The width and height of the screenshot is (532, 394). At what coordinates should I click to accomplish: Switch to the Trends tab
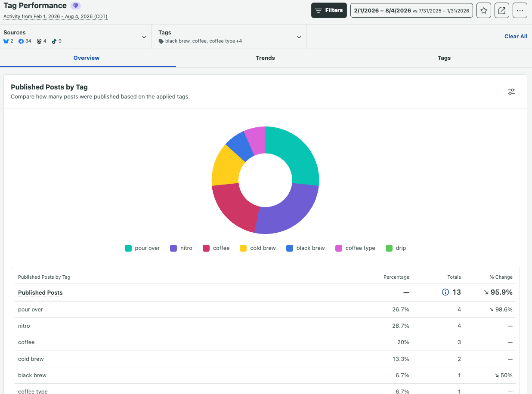click(265, 58)
